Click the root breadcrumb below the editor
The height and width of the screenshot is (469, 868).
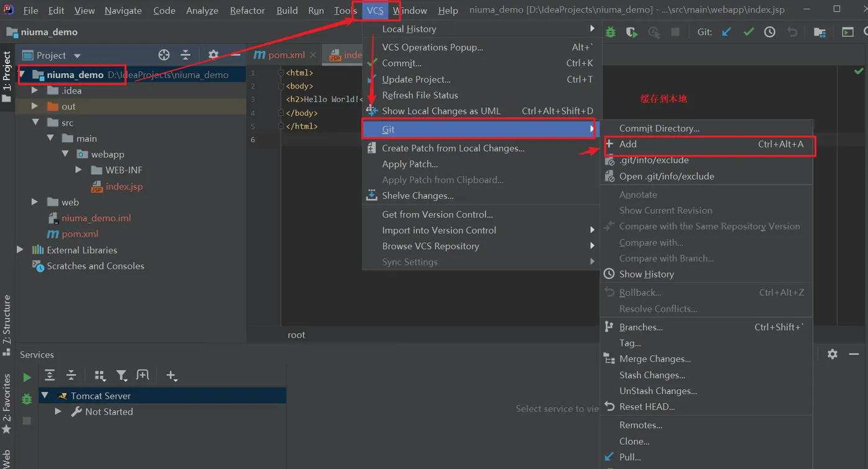tap(296, 335)
